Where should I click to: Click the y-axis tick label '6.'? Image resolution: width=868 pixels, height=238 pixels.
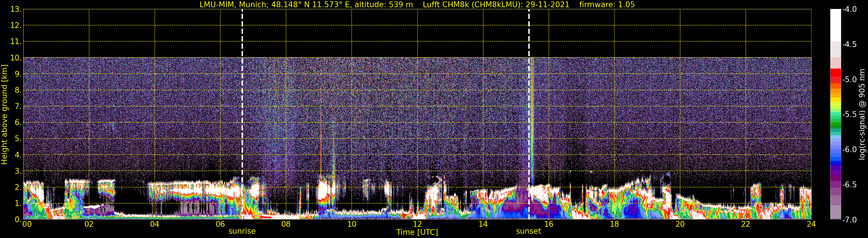(18, 123)
